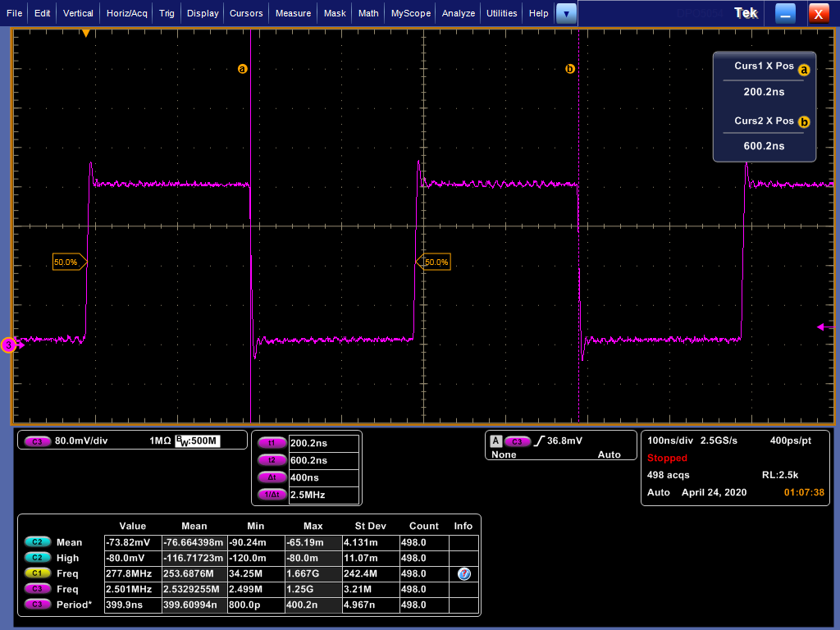This screenshot has height=630, width=840.
Task: Click the info icon in C1 Freq row
Action: click(463, 574)
